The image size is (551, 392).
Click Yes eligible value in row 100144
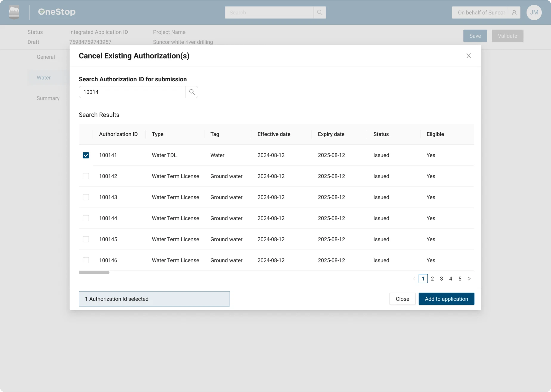click(x=431, y=218)
